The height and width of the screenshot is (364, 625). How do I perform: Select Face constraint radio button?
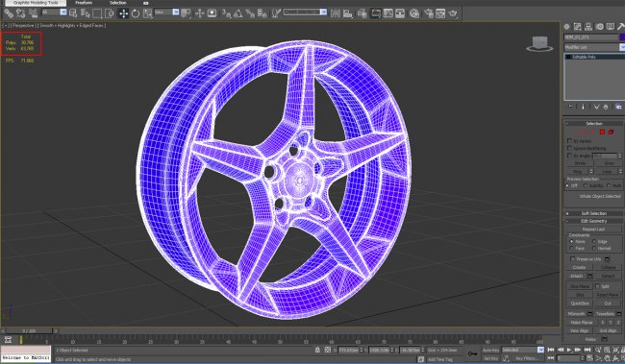(x=571, y=248)
